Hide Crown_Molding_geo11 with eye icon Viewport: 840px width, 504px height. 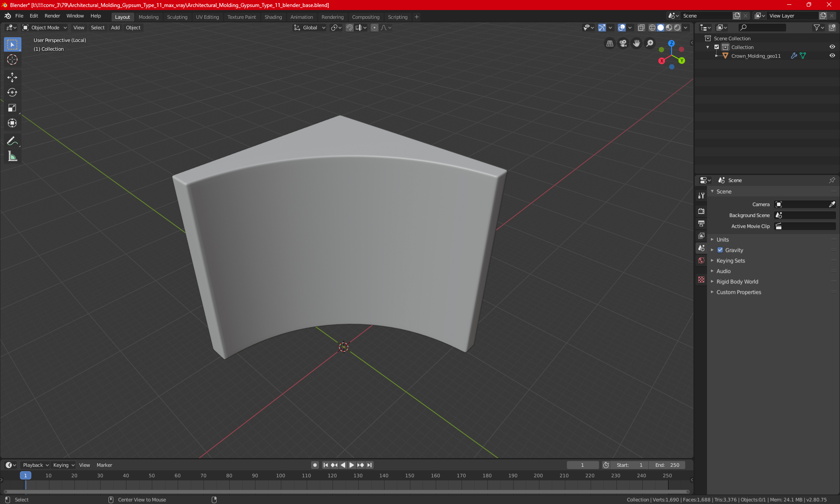pos(832,56)
